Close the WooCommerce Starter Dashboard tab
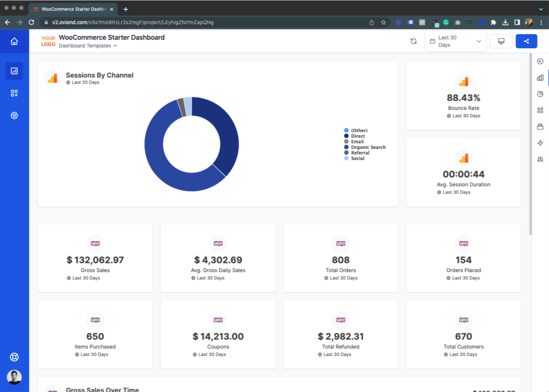The width and height of the screenshot is (549, 392). [x=112, y=10]
